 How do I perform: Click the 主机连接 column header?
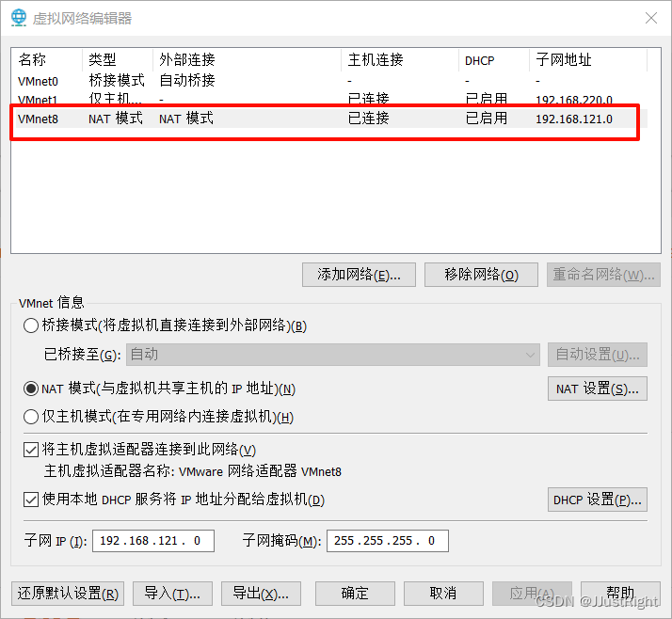click(400, 60)
